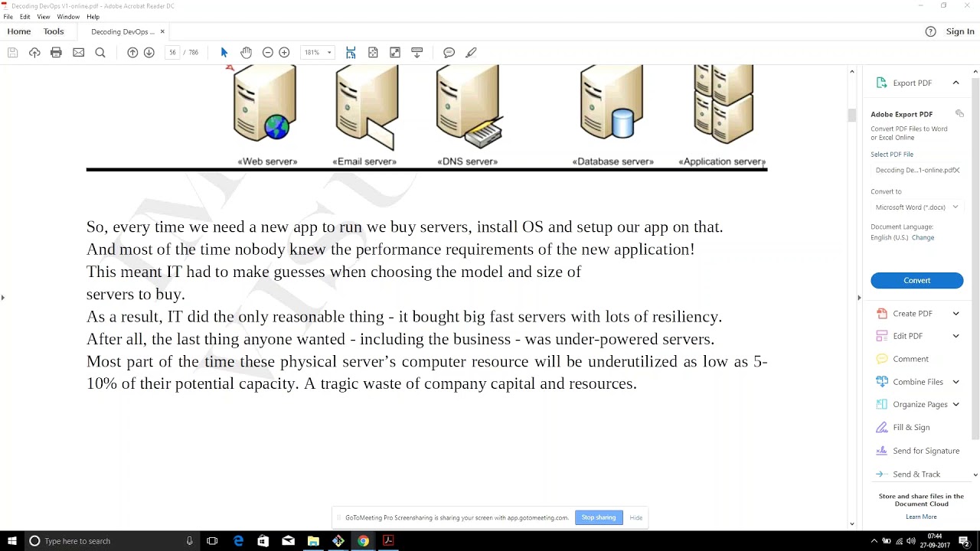Screen dimensions: 980x551
Task: Click the blue Convert button
Action: 916,280
